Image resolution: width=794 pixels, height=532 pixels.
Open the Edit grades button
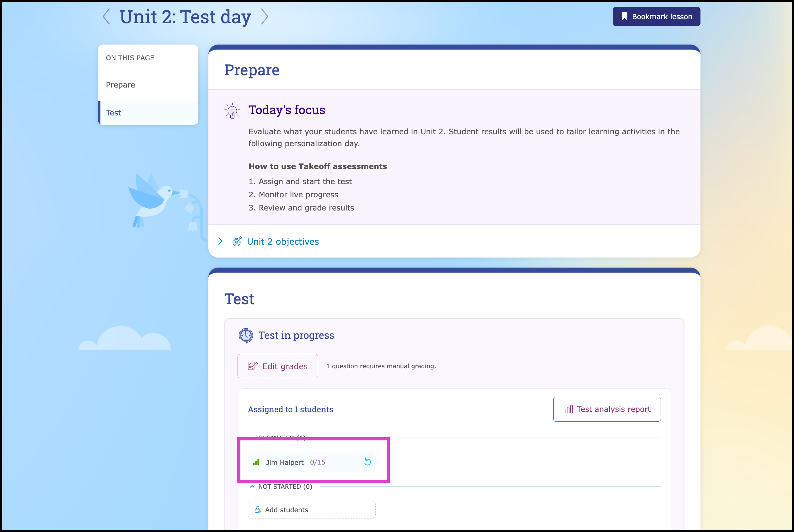pos(278,366)
